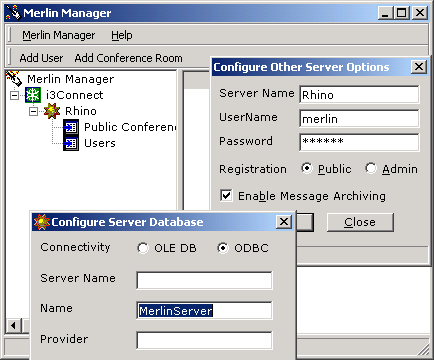Open the Merlin Manager menu

click(x=59, y=35)
